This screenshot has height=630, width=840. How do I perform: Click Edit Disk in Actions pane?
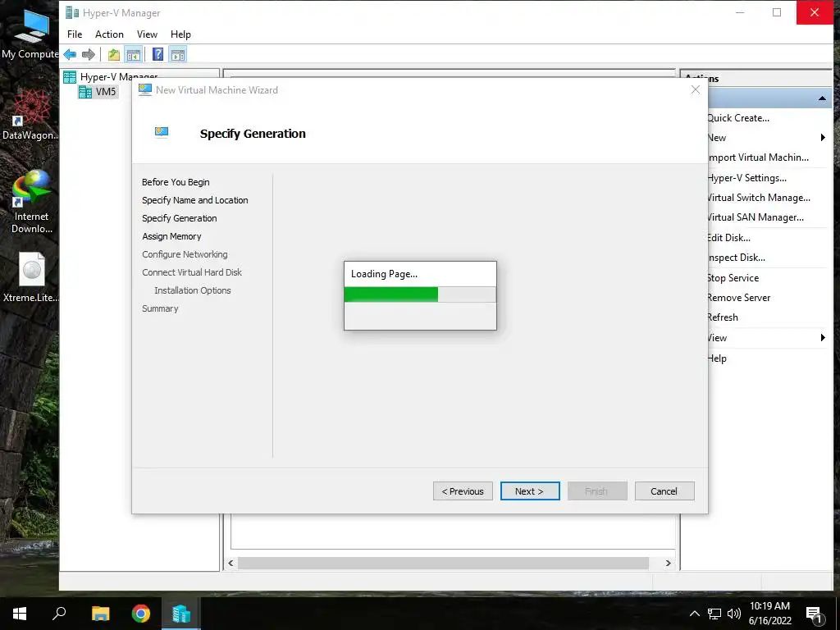tap(728, 238)
